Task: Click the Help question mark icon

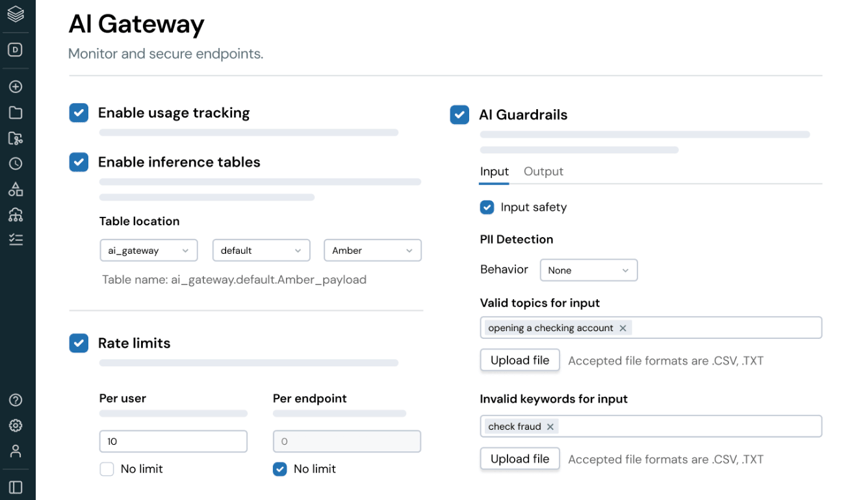Action: (x=16, y=400)
